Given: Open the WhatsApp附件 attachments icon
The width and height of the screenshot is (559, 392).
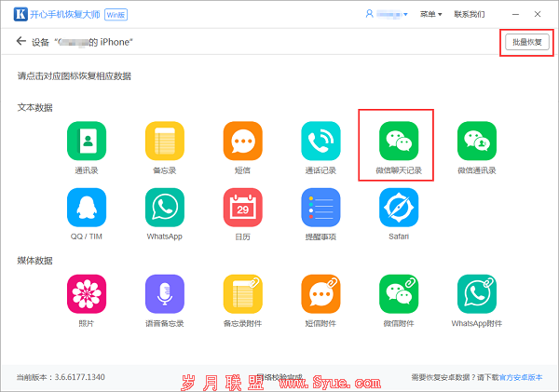Looking at the screenshot, I should [477, 294].
